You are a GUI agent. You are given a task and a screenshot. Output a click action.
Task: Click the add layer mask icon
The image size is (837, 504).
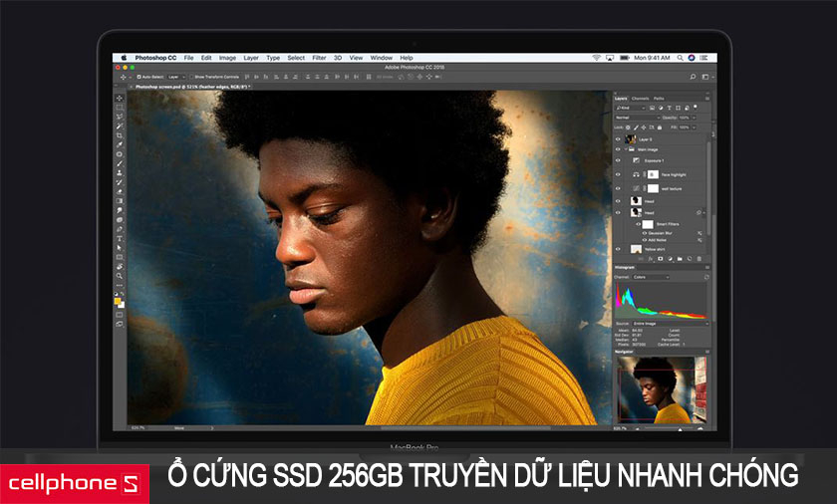(x=661, y=259)
